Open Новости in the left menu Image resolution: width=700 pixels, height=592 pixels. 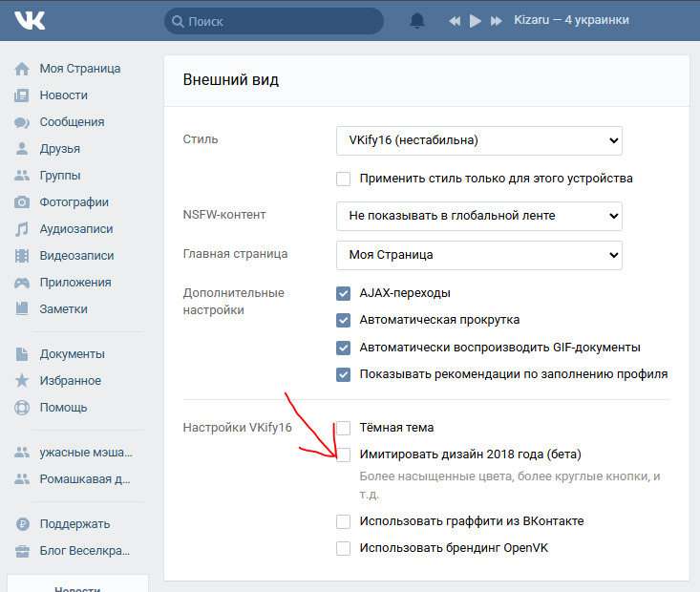pos(64,95)
